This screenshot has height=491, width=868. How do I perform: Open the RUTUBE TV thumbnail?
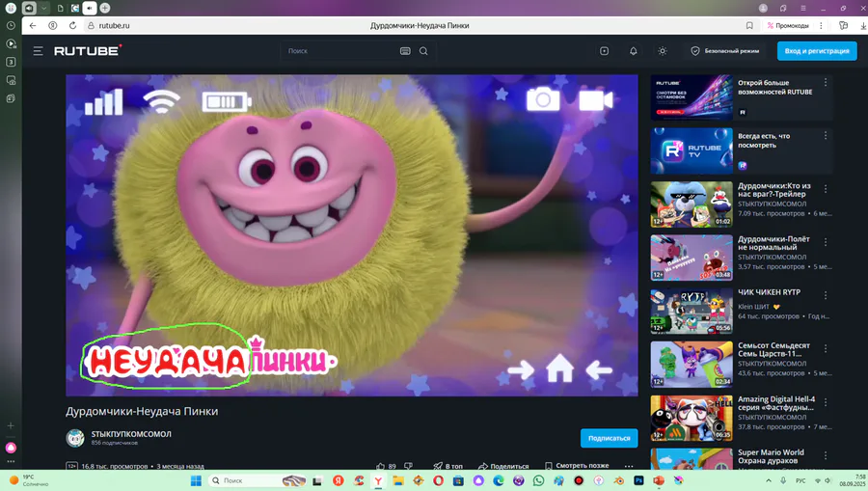[692, 151]
